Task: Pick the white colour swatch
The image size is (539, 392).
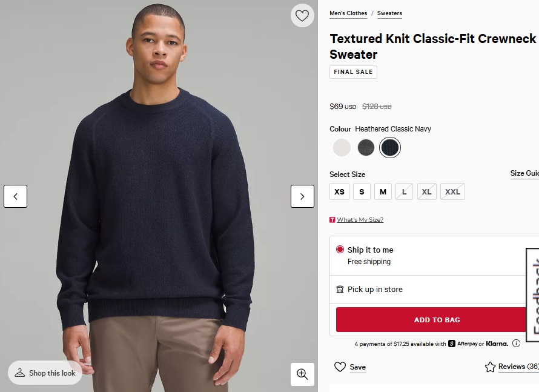Action: pos(342,147)
